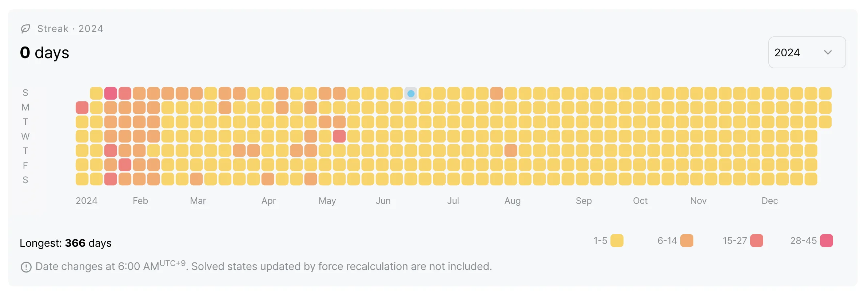
Task: Click the 2024 label under the heatmap
Action: 87,201
